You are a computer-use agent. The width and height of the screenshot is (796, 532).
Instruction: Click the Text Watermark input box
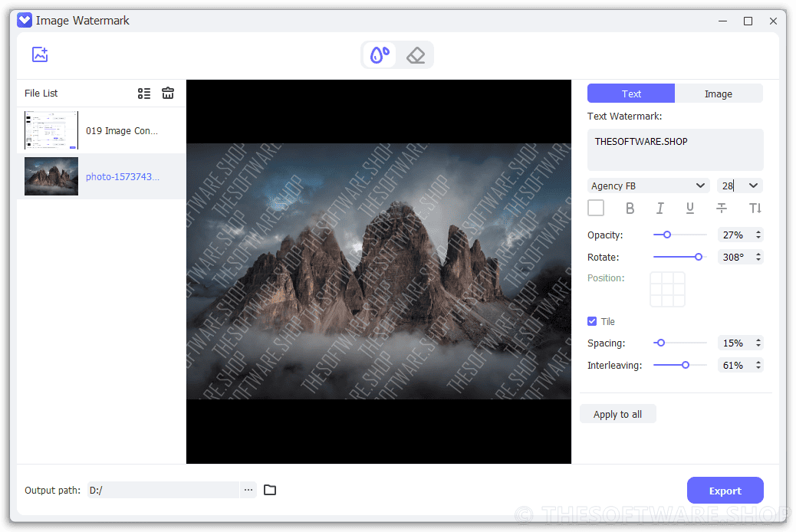coord(675,149)
